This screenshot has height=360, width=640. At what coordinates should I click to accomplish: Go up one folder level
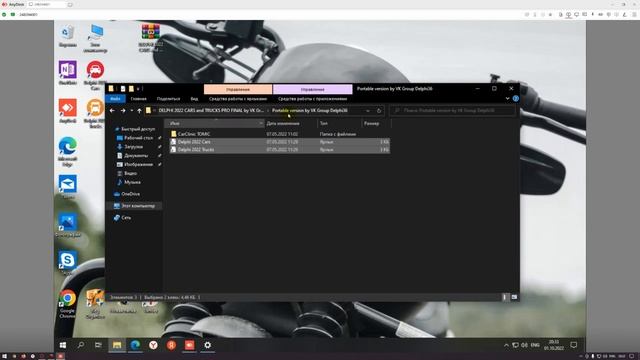click(x=139, y=111)
